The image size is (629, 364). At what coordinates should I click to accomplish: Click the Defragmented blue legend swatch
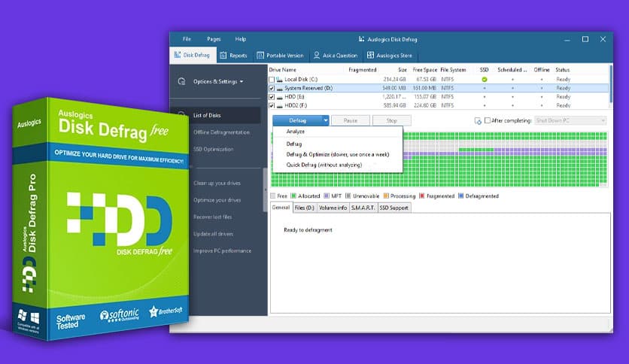[461, 196]
